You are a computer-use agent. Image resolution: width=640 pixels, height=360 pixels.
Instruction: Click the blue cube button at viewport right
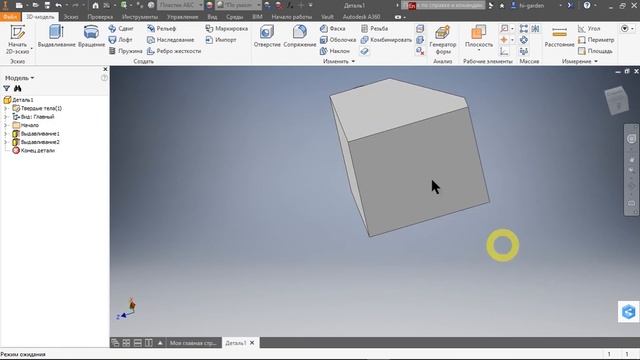[629, 312]
